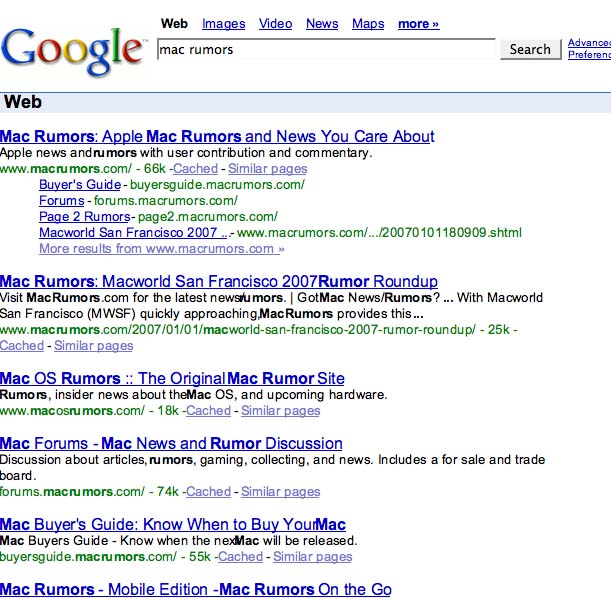Open Cached link for www.macosrumors.com/

[208, 411]
